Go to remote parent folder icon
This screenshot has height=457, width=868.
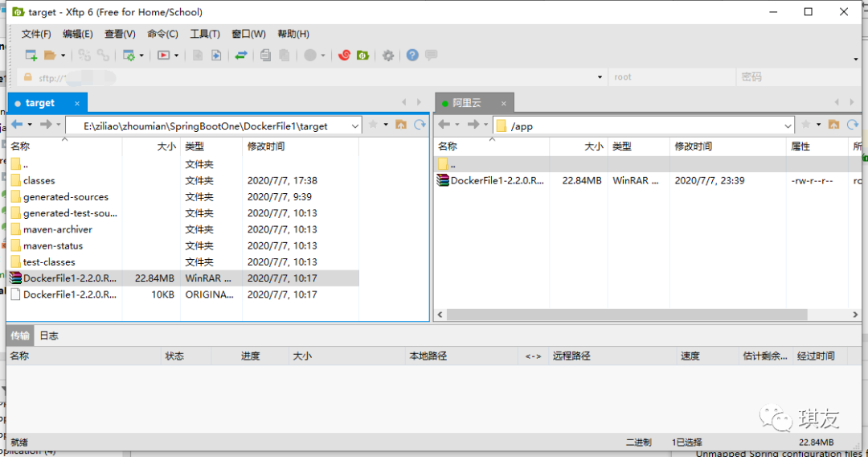click(x=833, y=125)
